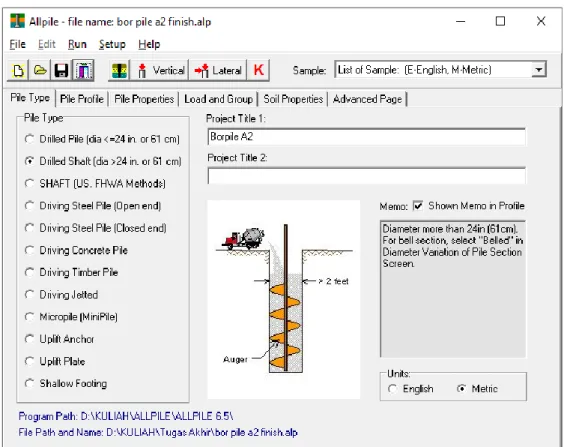Viewport: 564px width, 447px height.
Task: Switch to the Pile Type tab
Action: point(30,98)
